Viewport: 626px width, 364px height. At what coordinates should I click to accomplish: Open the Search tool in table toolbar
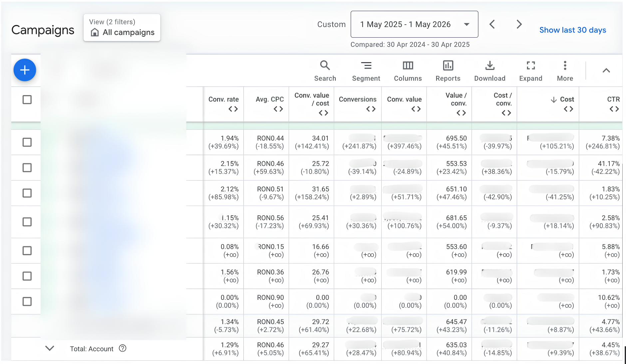(325, 71)
